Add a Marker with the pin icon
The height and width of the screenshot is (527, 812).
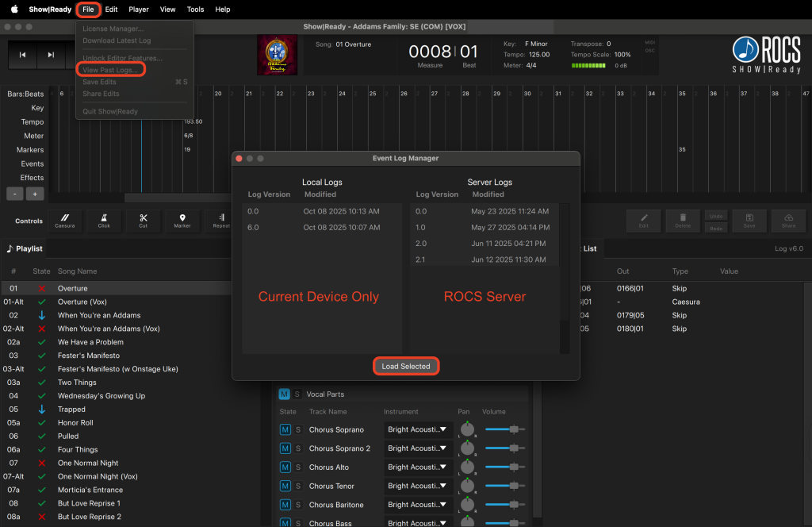(182, 220)
